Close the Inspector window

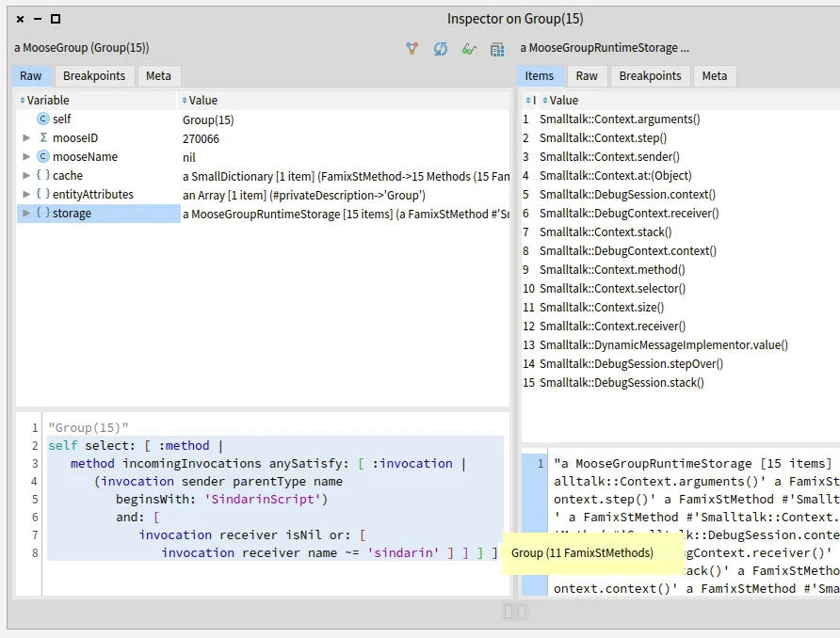pyautogui.click(x=21, y=19)
